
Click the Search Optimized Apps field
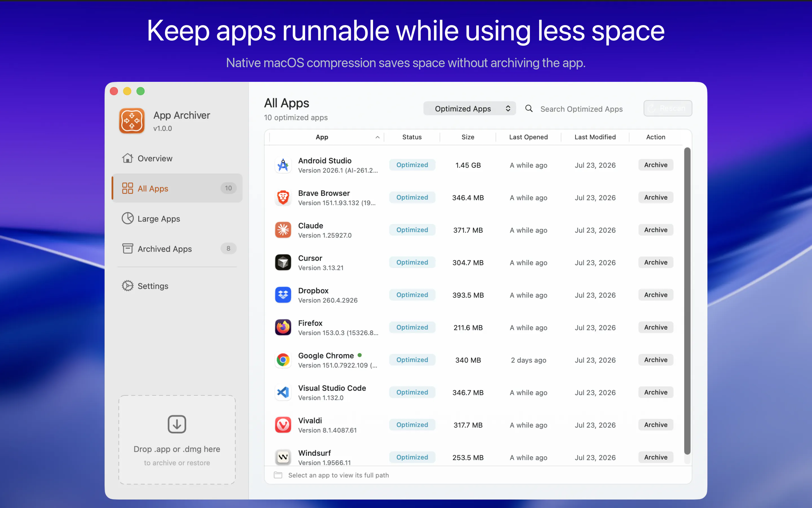pos(581,109)
